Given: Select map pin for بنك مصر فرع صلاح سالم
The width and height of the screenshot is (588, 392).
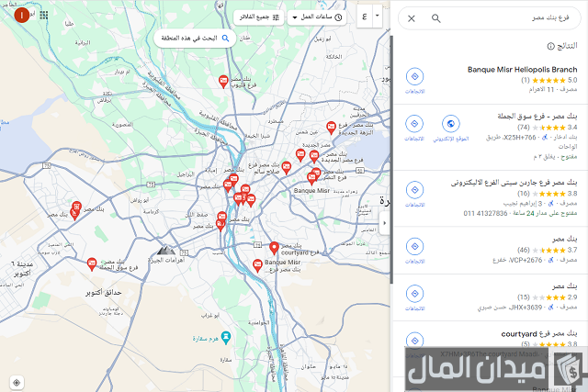Looking at the screenshot, I should (x=287, y=167).
